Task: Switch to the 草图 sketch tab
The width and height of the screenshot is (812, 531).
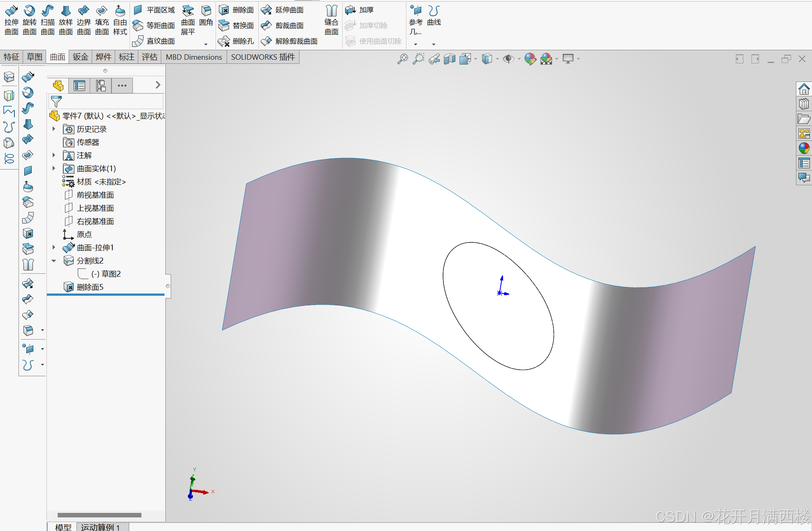Action: coord(35,57)
